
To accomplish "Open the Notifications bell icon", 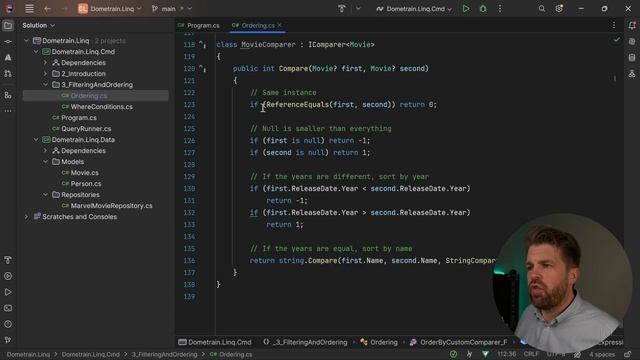I will pos(632,26).
